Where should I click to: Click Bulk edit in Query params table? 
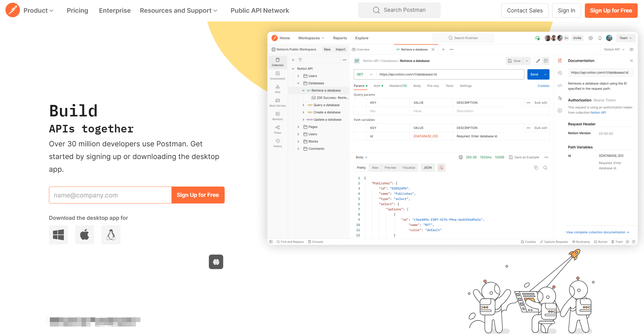541,103
